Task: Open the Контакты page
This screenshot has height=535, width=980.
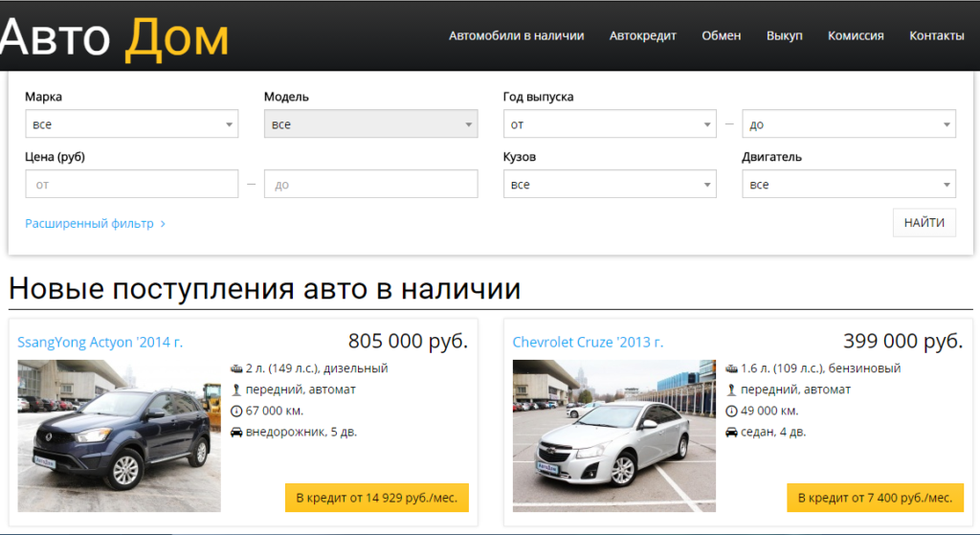Action: [936, 35]
